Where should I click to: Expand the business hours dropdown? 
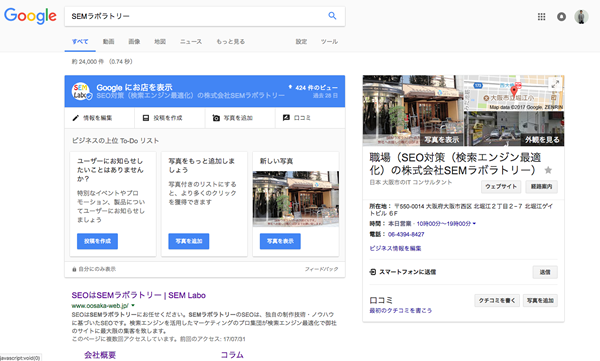tap(474, 224)
